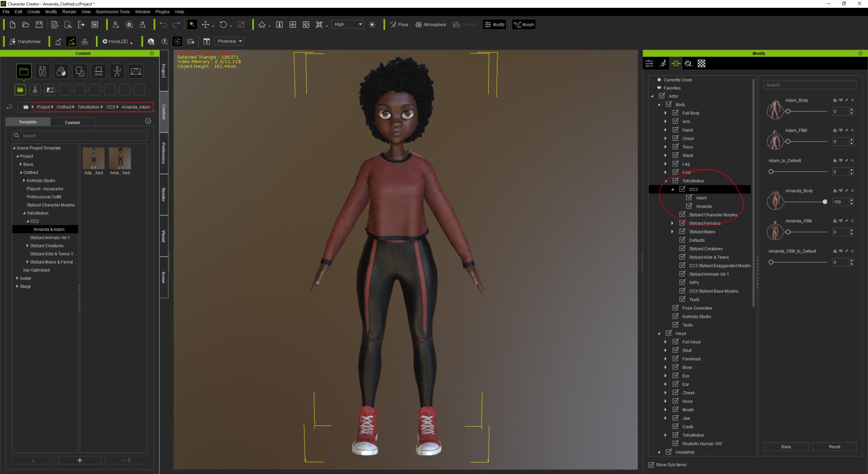Open the Create menu
Image resolution: width=868 pixels, height=474 pixels.
[33, 12]
